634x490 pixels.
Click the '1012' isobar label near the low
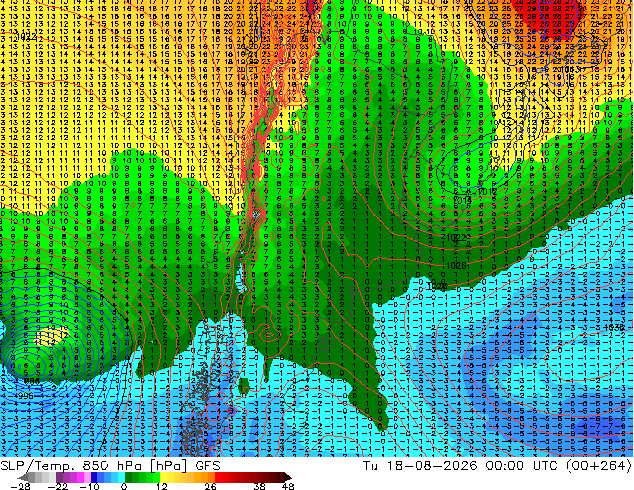(x=487, y=191)
